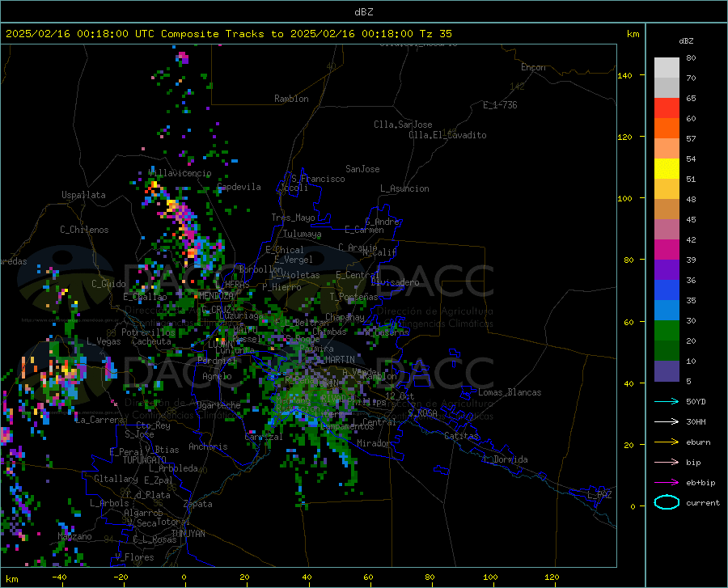Select the slate purple 5-10 dBZ swatch
Screen dimensions: 728x588
tap(667, 371)
